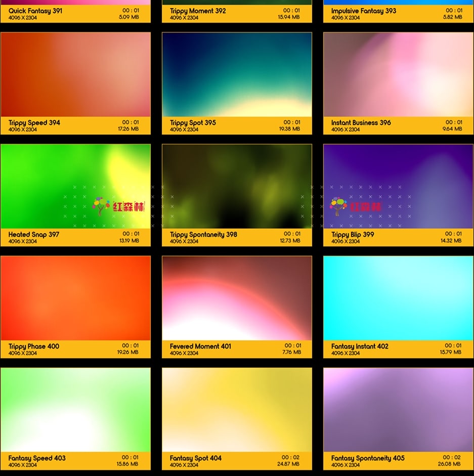Click the 'Heated Snap 397' label
Screen dimensions: 474x476
pos(34,234)
